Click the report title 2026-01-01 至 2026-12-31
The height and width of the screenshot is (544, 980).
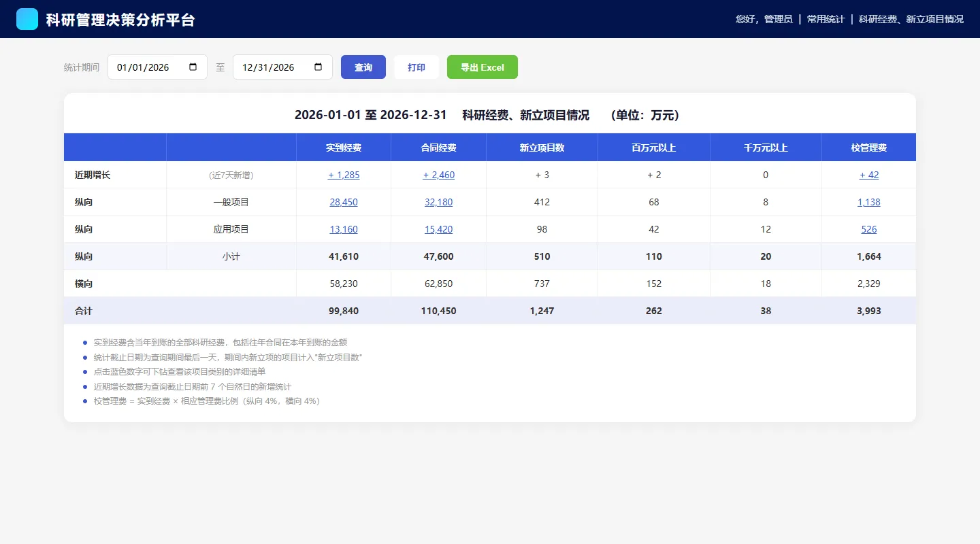(x=371, y=115)
